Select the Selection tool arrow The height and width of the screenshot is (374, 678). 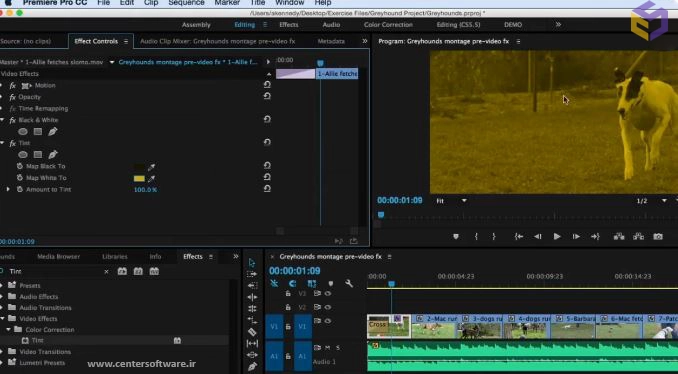pyautogui.click(x=252, y=263)
